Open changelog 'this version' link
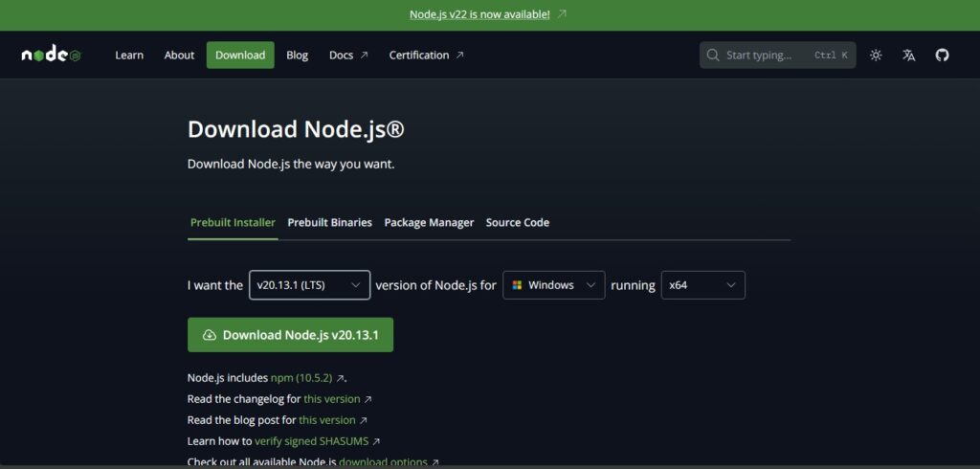The width and height of the screenshot is (980, 469). [332, 399]
